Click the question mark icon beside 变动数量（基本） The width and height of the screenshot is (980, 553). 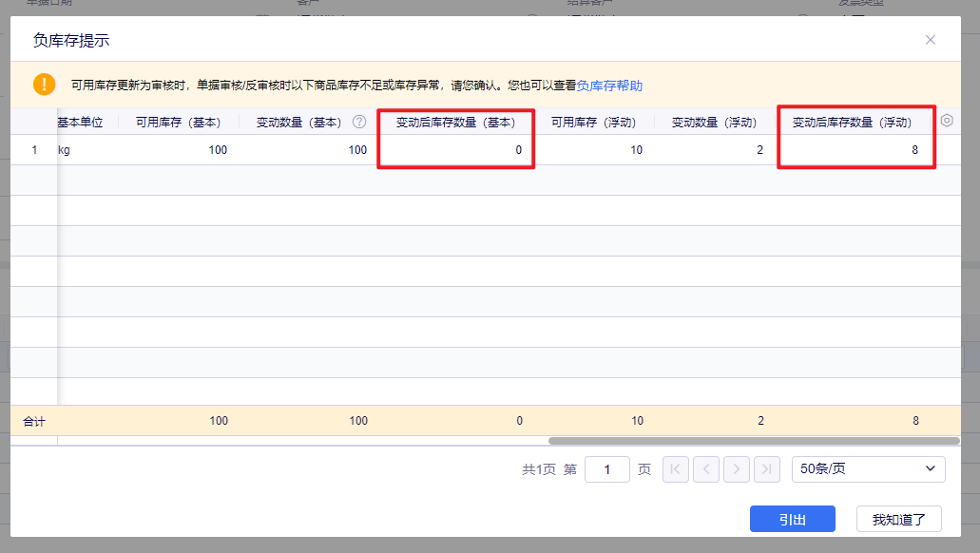tap(359, 122)
